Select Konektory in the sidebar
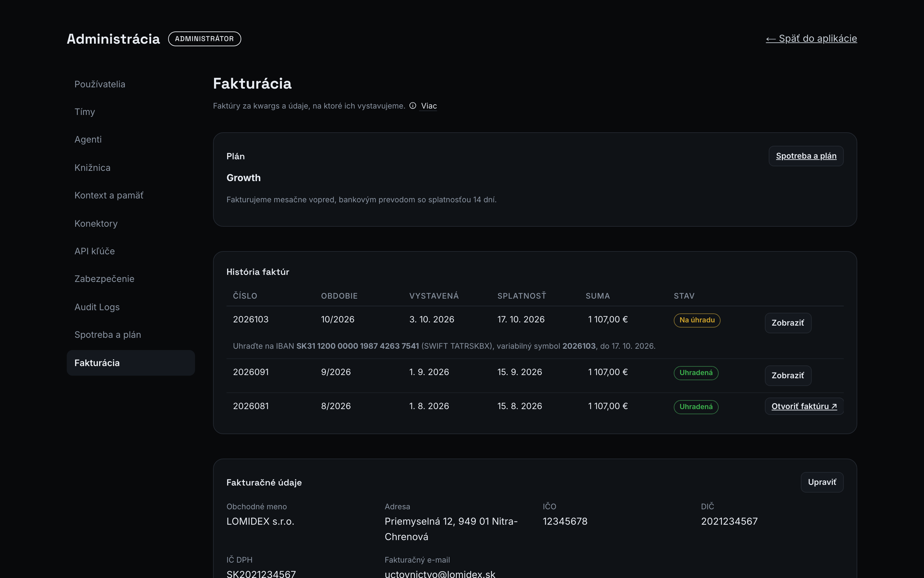 point(131,223)
